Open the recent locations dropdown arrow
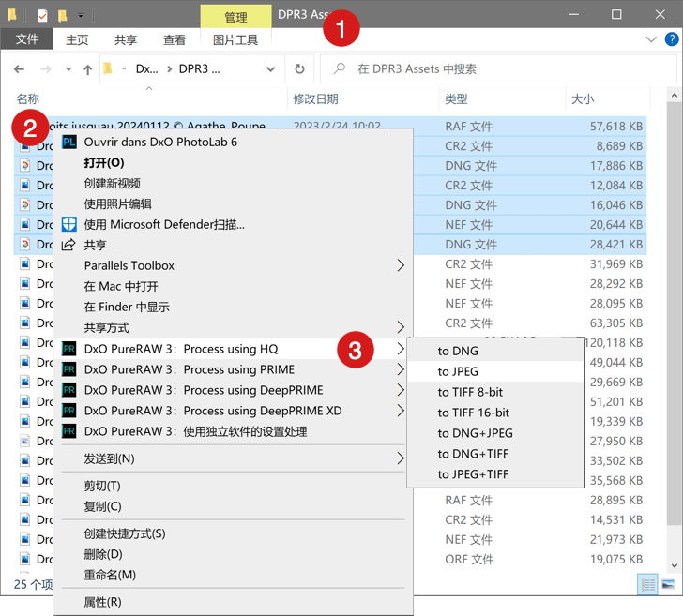Image resolution: width=683 pixels, height=616 pixels. coord(68,68)
